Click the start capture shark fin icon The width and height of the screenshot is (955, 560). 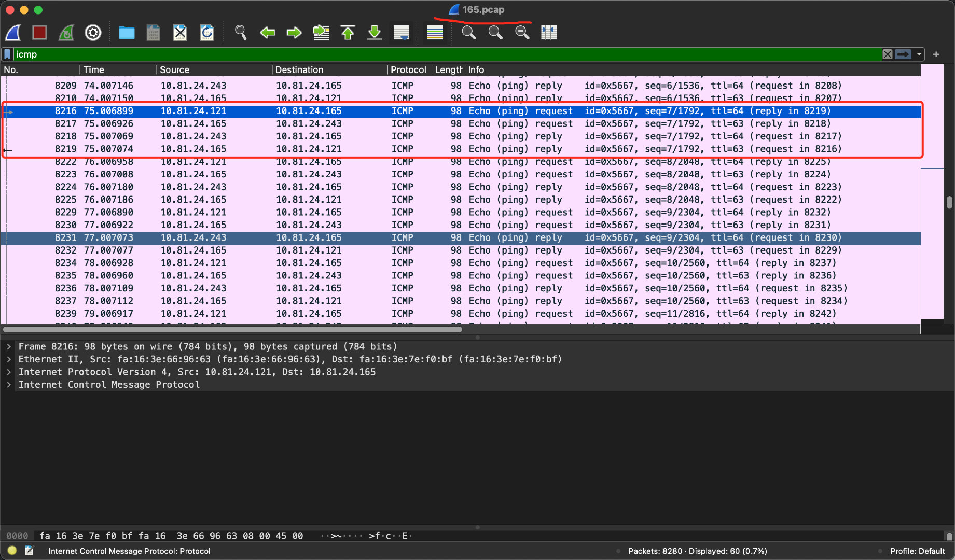pyautogui.click(x=13, y=33)
